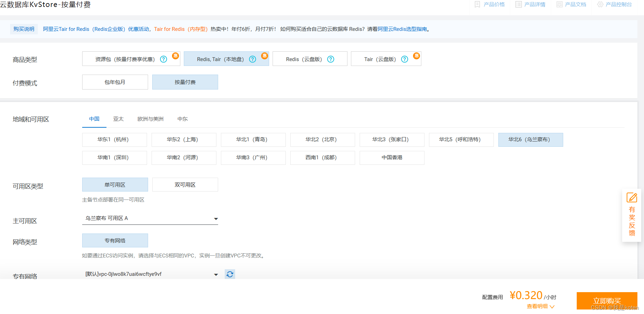The height and width of the screenshot is (314, 644).
Task: Refresh the 专有网络 VPC list
Action: pos(230,274)
